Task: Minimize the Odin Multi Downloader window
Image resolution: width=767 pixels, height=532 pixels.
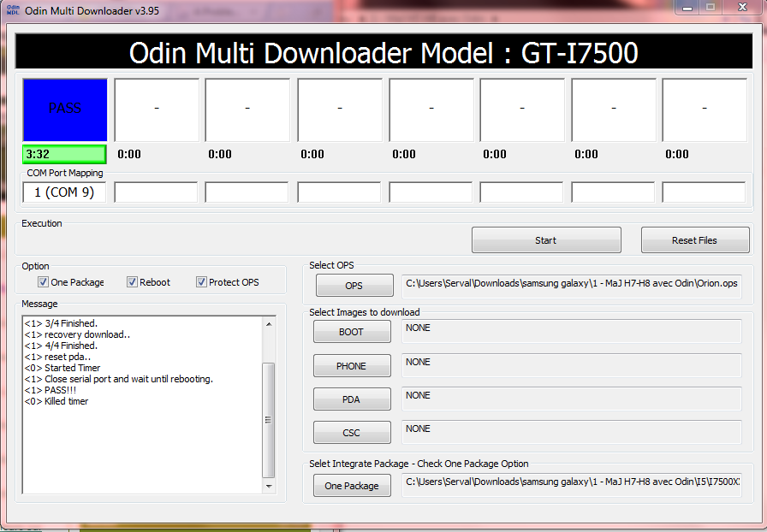Action: click(x=687, y=7)
